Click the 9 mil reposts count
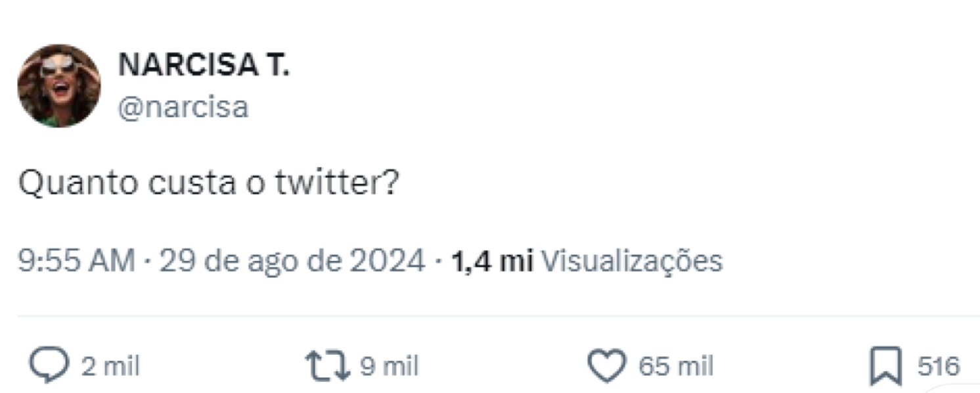Viewport: 980px width, 393px height. (389, 367)
